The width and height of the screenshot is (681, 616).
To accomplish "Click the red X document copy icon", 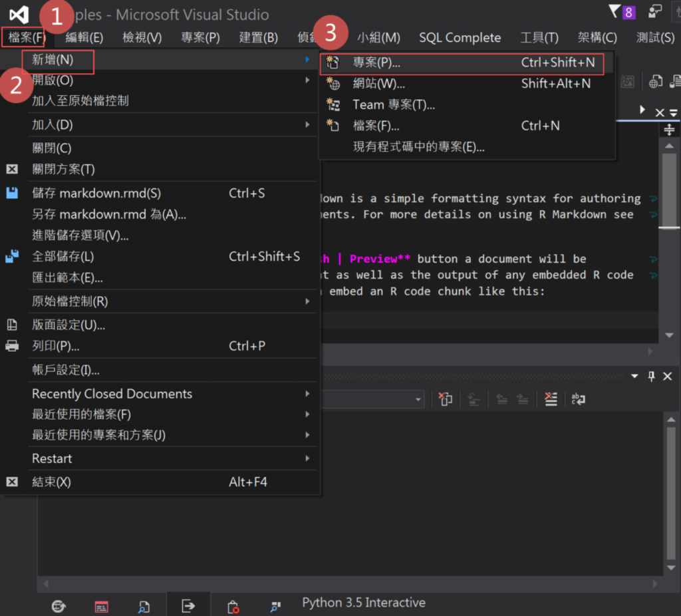I will [445, 398].
